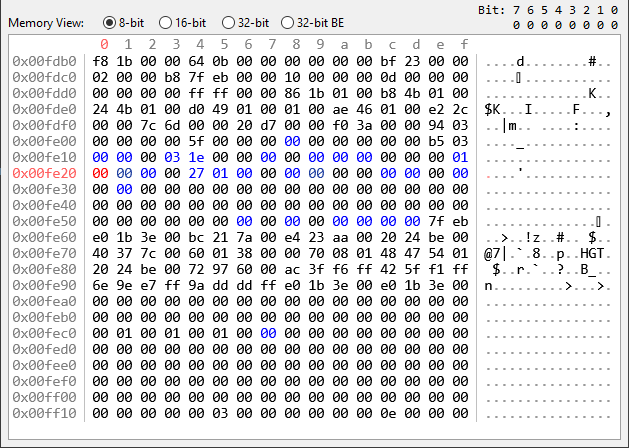Select byte 54 in row 0x00fe70
The width and height of the screenshot is (629, 448).
pyautogui.click(x=436, y=253)
